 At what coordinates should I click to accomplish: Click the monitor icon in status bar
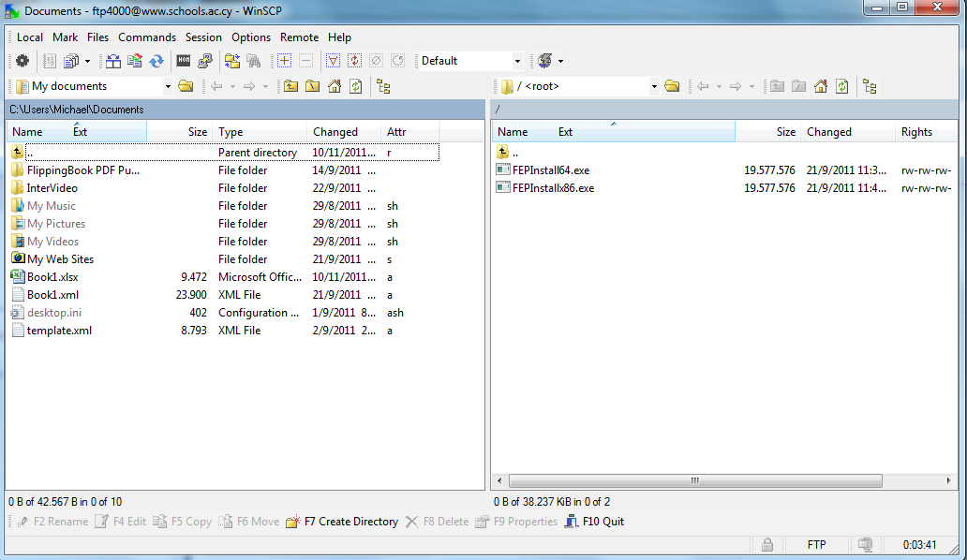point(865,545)
